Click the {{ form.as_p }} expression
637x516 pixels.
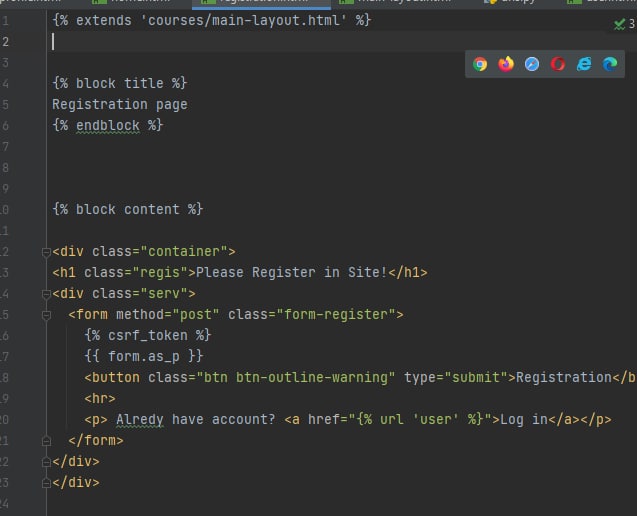(x=144, y=356)
